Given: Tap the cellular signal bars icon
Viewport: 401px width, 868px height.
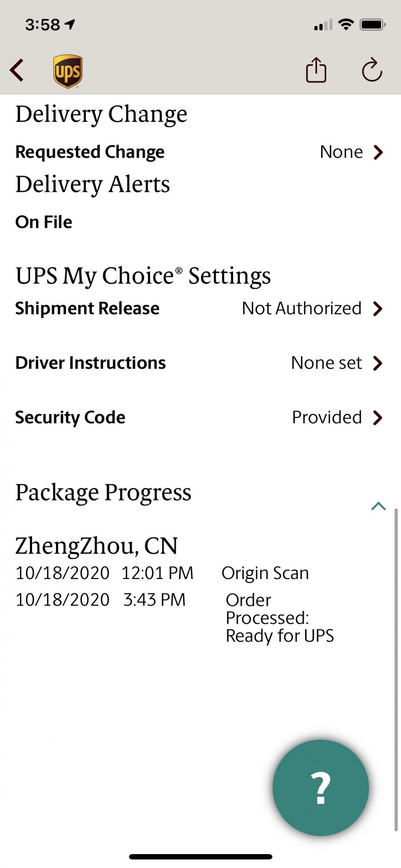Looking at the screenshot, I should click(323, 25).
